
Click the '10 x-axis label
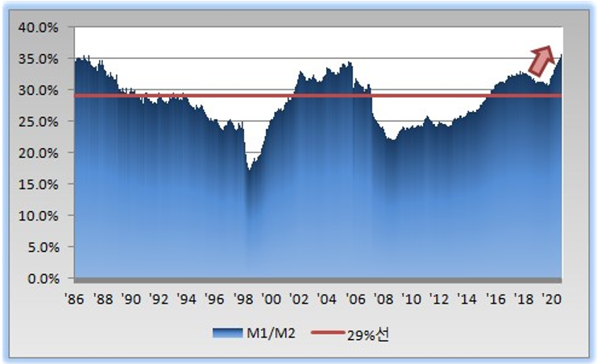click(x=411, y=300)
